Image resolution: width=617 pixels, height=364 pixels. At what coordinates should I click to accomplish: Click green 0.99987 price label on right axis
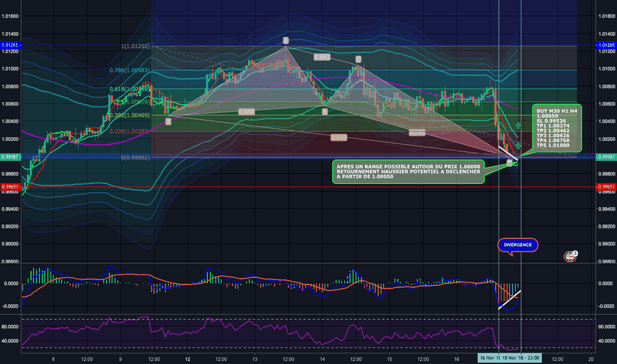(x=606, y=157)
